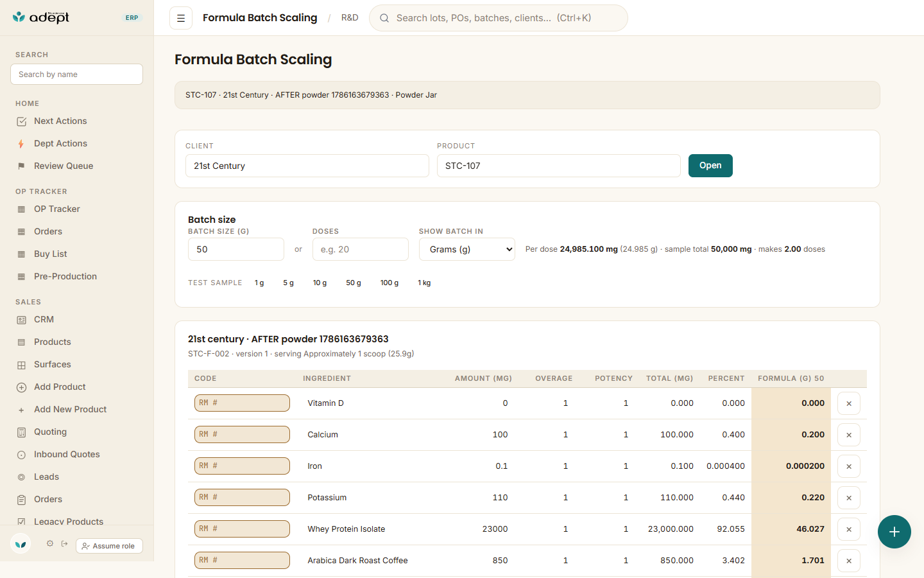Remove the Arabica Dark Roast Coffee row
Image resolution: width=924 pixels, height=578 pixels.
(849, 561)
